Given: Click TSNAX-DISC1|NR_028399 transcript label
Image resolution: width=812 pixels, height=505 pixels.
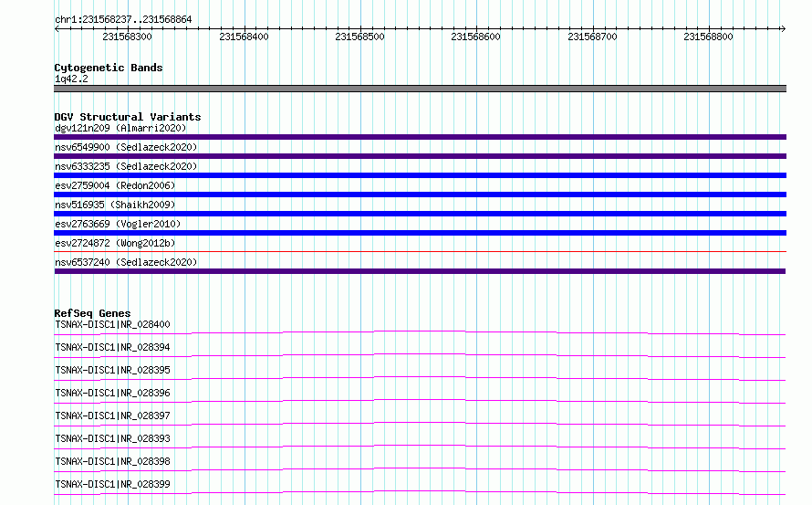Looking at the screenshot, I should (x=112, y=484).
